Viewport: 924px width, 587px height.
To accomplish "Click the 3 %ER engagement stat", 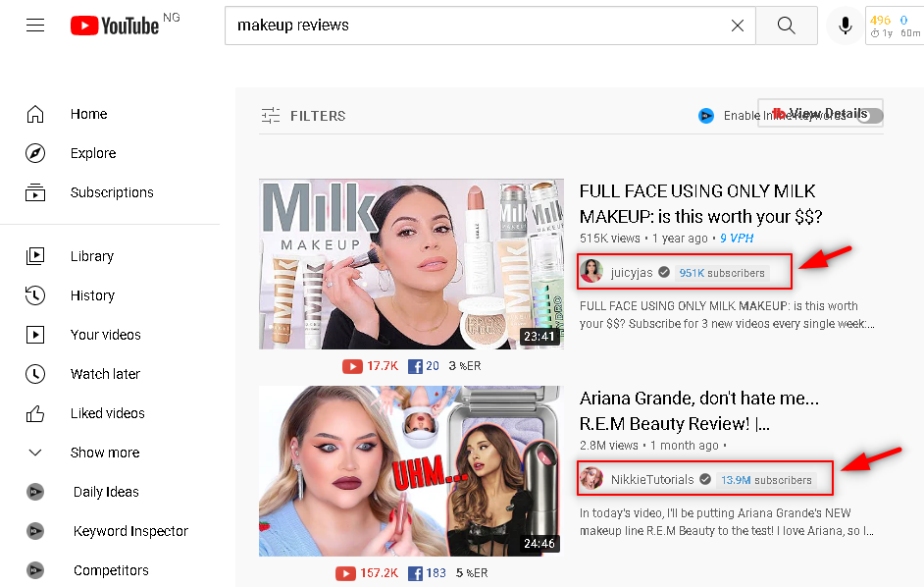I will coord(465,366).
